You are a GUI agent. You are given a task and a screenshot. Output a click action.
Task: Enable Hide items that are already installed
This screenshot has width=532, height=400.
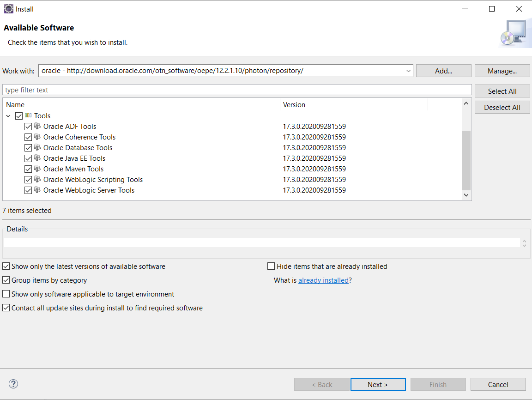pos(271,267)
